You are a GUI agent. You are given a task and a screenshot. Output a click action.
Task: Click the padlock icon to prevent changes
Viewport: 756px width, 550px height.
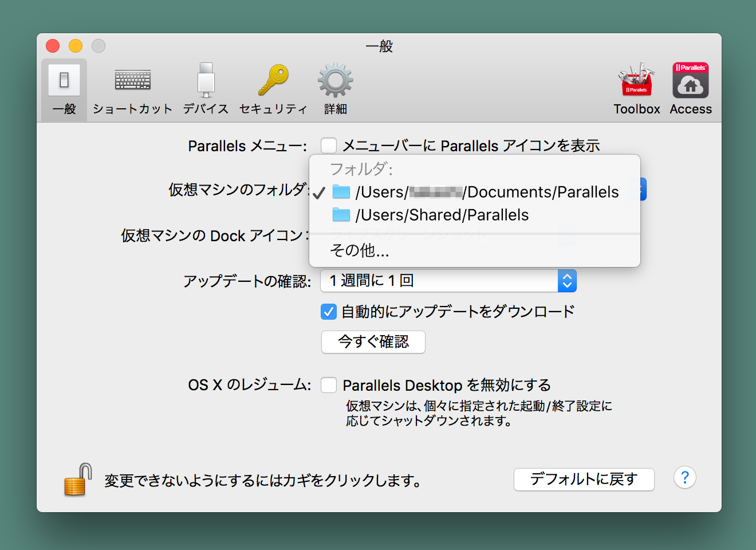tap(78, 479)
